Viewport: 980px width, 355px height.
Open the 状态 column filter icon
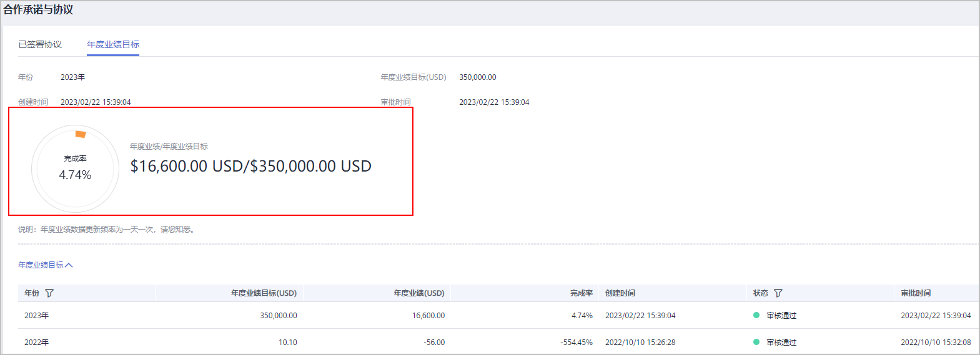tap(778, 293)
